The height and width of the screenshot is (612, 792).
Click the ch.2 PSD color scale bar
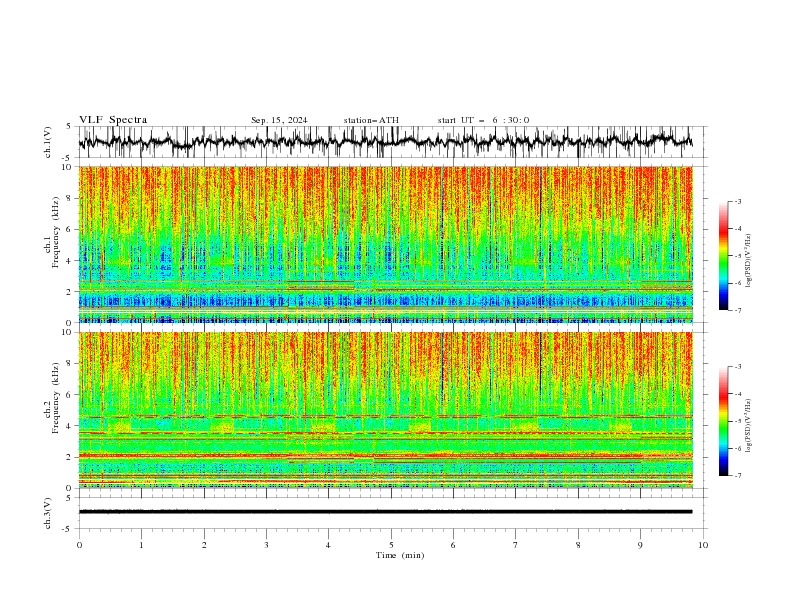point(723,421)
